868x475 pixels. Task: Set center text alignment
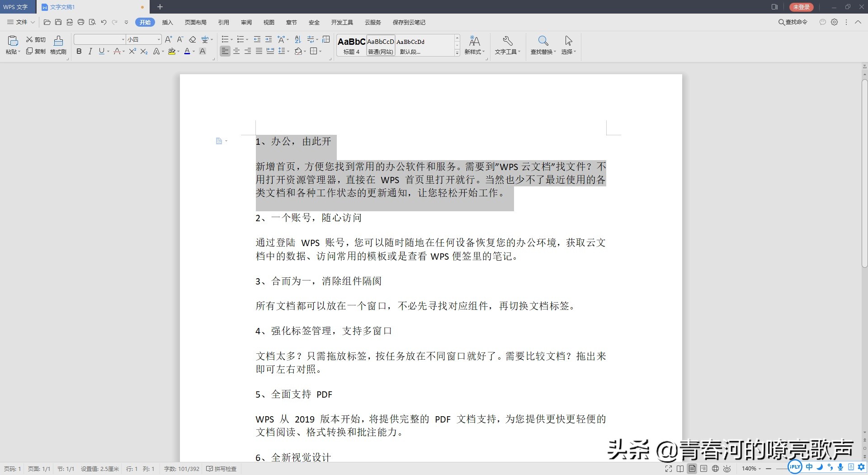[236, 51]
